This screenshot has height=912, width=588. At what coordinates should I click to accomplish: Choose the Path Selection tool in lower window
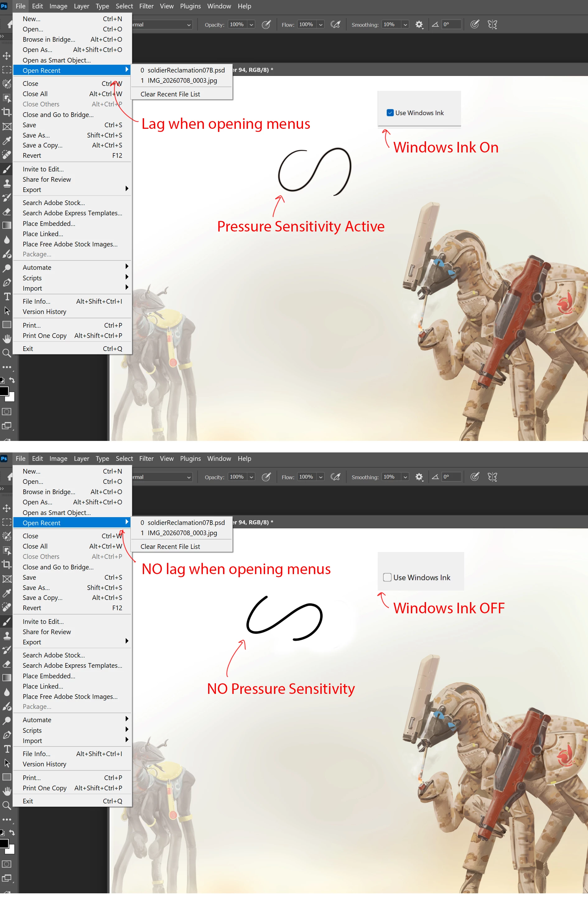coord(7,763)
